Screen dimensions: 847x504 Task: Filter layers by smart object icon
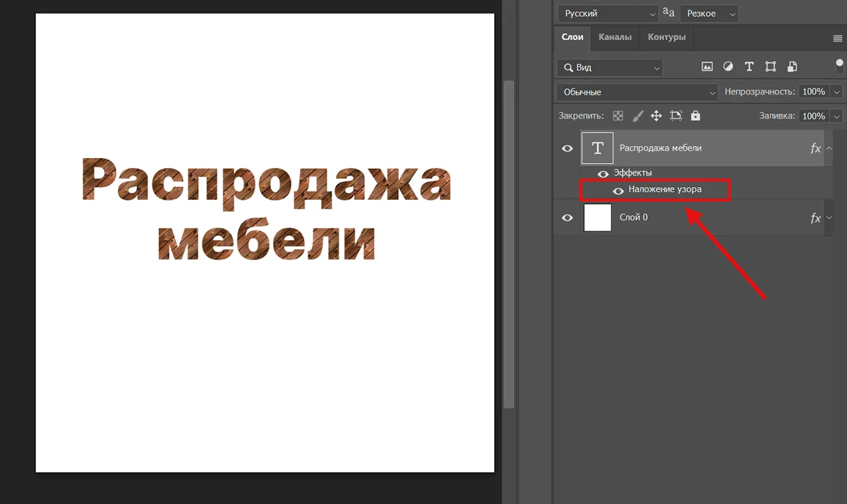[792, 67]
